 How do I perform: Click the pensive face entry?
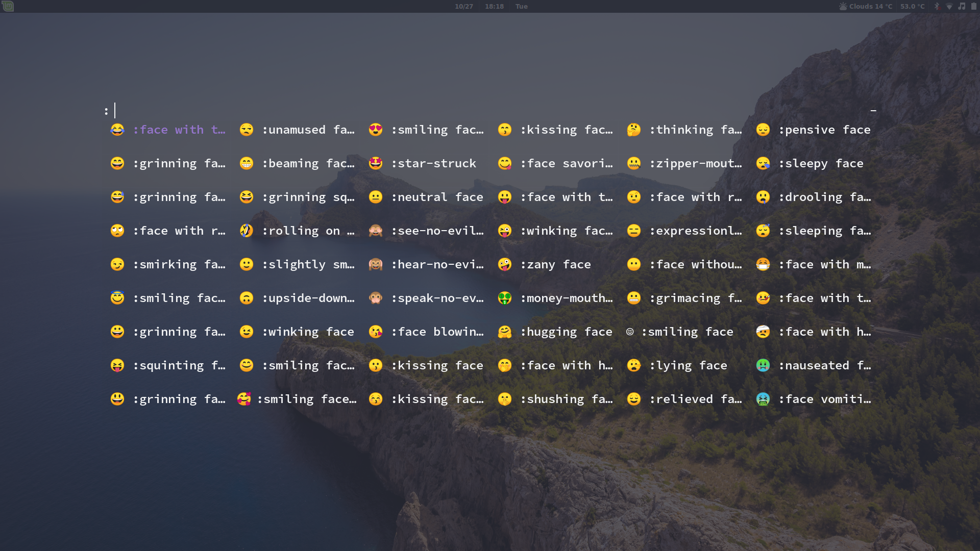tap(824, 130)
